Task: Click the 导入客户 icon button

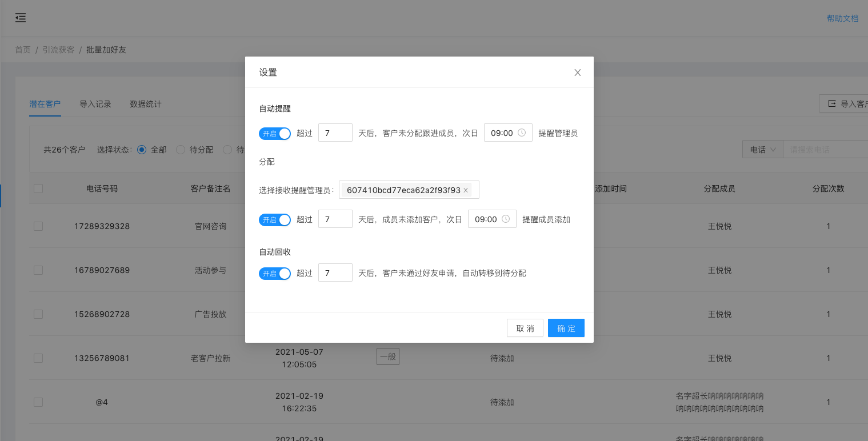Action: [831, 104]
